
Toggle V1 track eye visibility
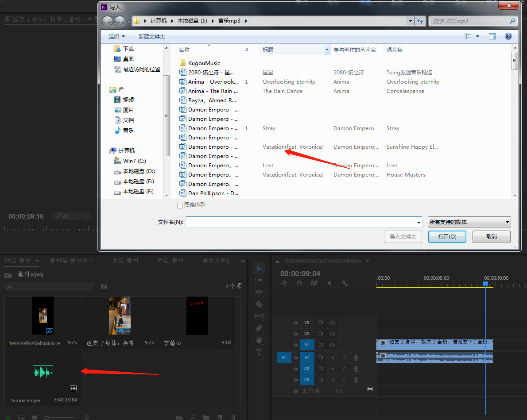point(332,345)
